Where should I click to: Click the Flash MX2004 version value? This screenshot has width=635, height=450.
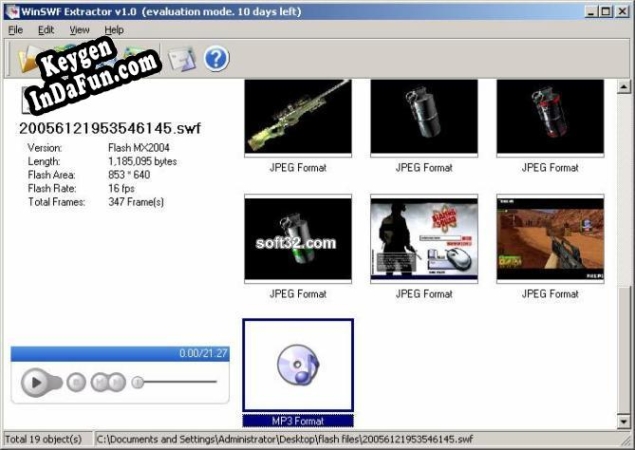pyautogui.click(x=139, y=147)
